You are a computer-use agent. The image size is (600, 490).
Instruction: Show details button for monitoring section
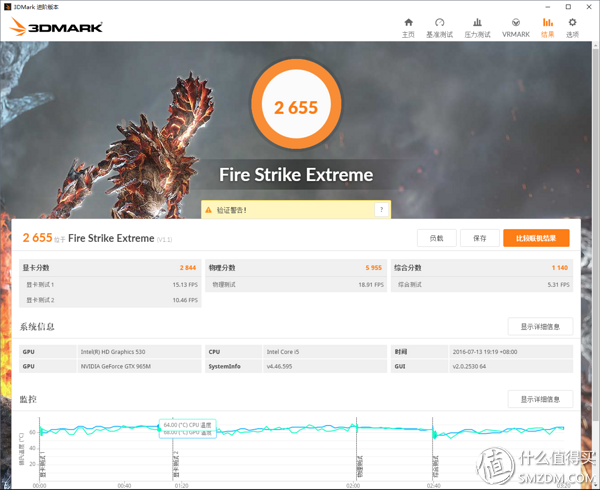540,399
